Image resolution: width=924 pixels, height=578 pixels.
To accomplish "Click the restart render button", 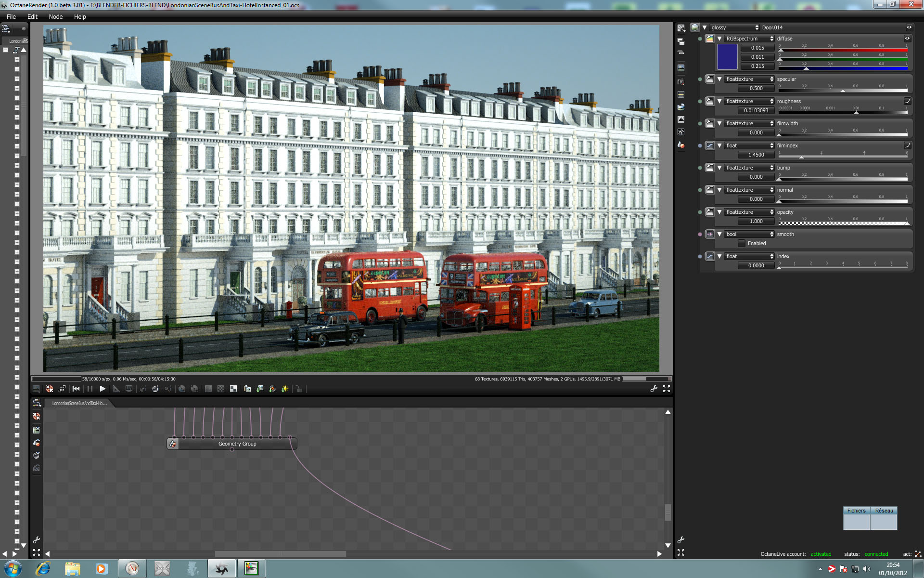I will tap(76, 389).
